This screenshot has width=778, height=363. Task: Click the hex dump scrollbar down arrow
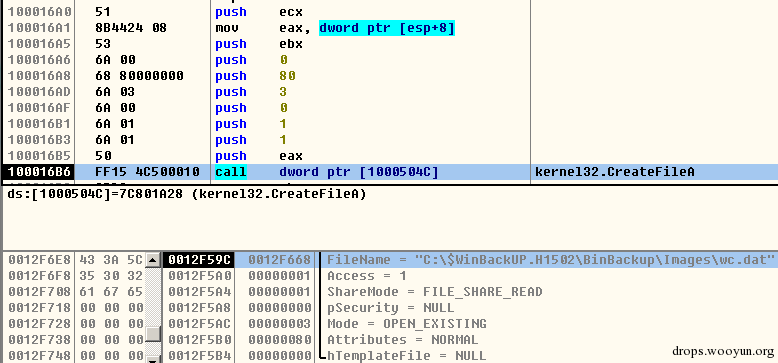[x=153, y=359]
